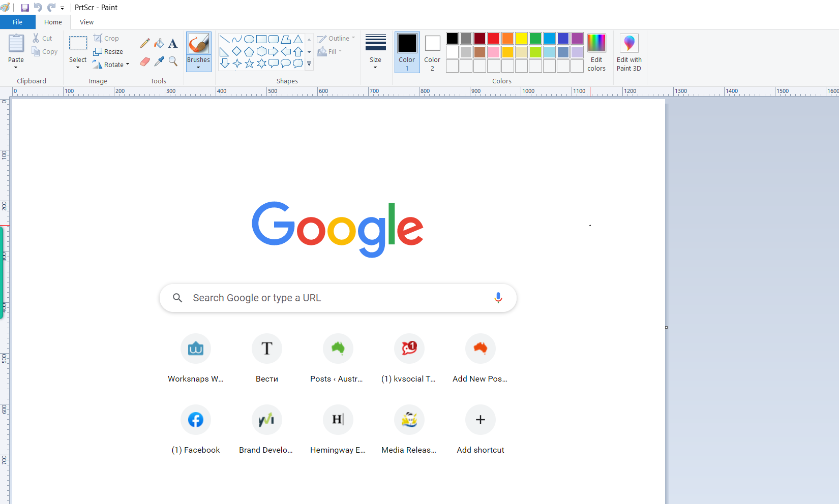
Task: Select the Color picker tool
Action: pyautogui.click(x=159, y=61)
